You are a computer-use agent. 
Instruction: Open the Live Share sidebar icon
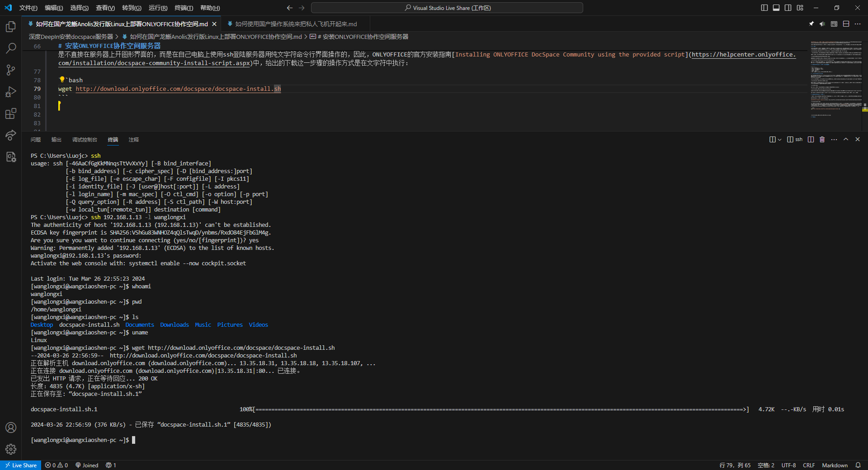click(11, 135)
